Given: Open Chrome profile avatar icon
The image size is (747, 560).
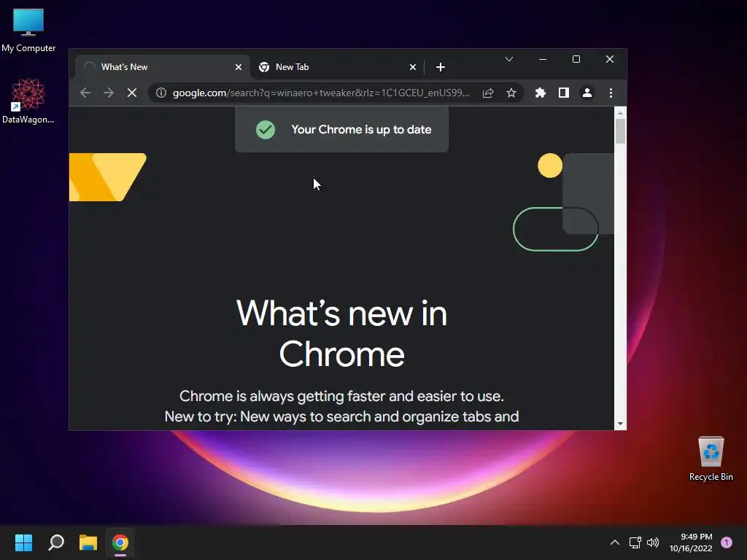Looking at the screenshot, I should coord(587,93).
